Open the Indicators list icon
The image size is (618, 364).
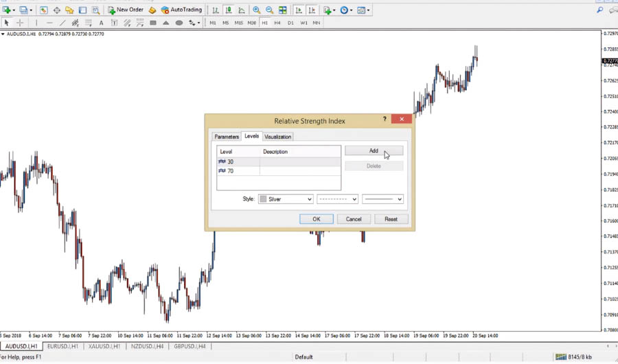[x=327, y=10]
